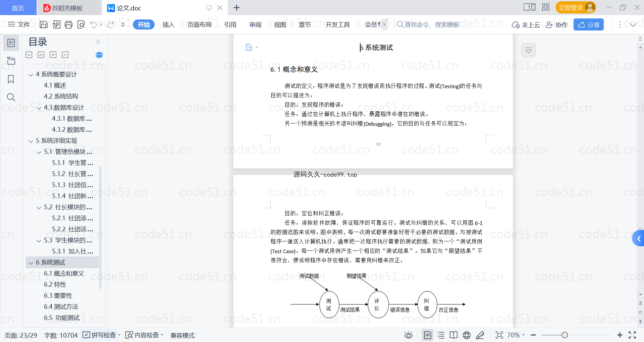Viewport: 644px width, 342px height.
Task: Click expand-all-levels icon in outline panel
Action: (29, 55)
